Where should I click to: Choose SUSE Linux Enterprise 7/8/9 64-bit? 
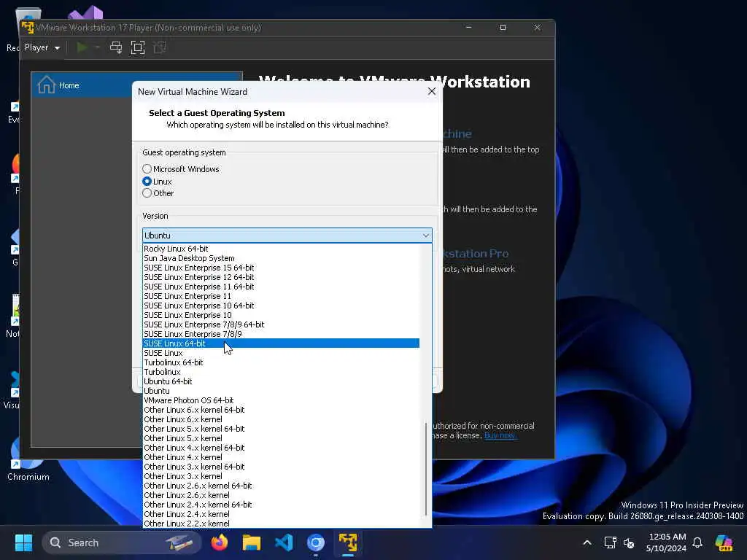281,324
